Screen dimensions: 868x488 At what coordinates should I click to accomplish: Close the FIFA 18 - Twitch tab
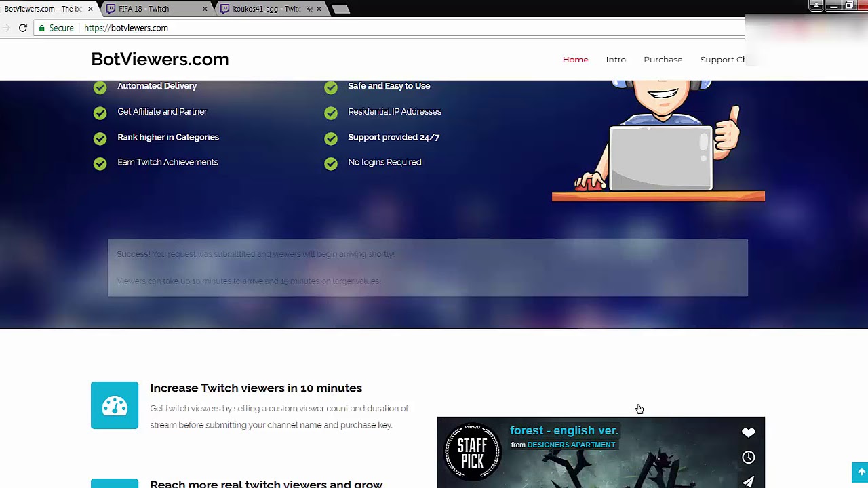pyautogui.click(x=205, y=9)
